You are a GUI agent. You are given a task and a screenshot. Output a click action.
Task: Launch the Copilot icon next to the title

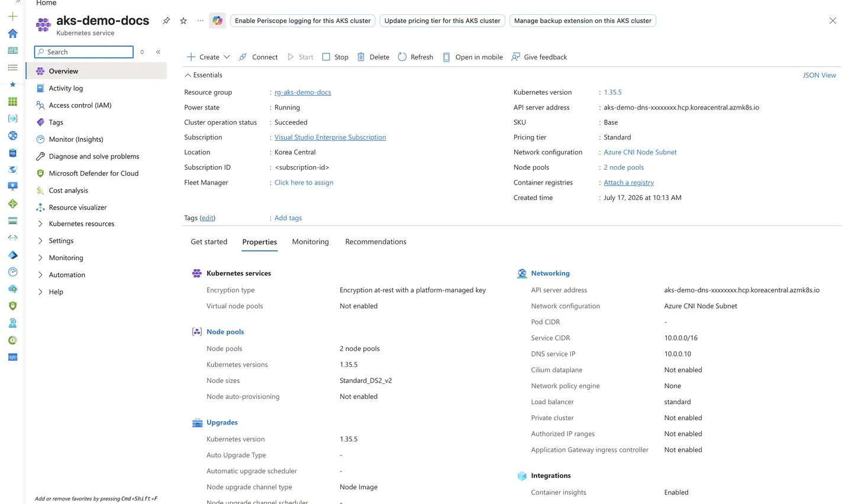click(218, 21)
